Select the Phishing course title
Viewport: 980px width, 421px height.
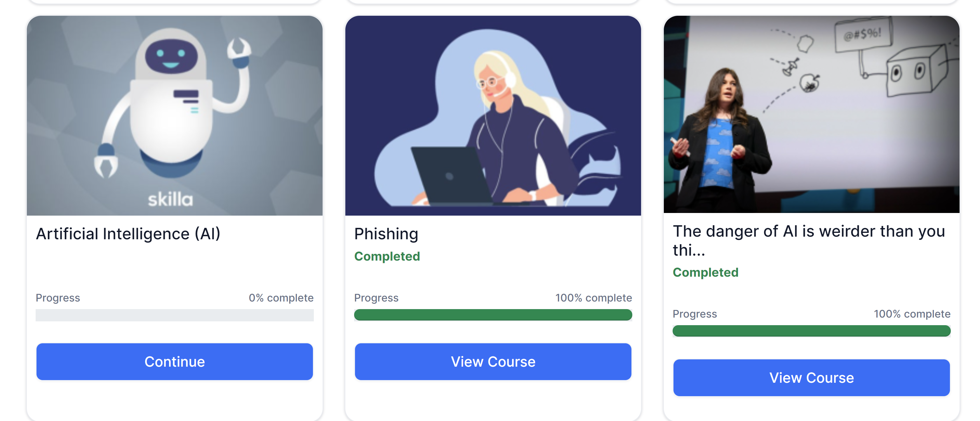pos(386,234)
